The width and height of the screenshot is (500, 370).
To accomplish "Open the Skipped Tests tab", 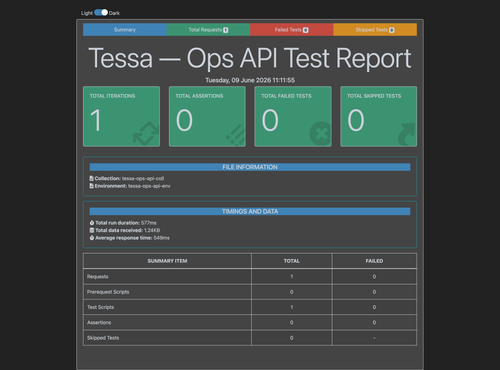I will pos(375,30).
